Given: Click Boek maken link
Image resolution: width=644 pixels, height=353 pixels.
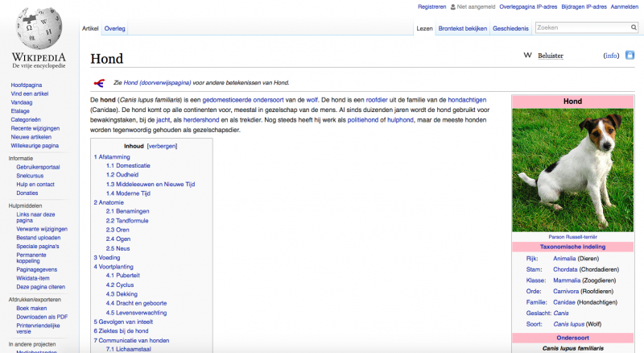Looking at the screenshot, I should point(31,309).
